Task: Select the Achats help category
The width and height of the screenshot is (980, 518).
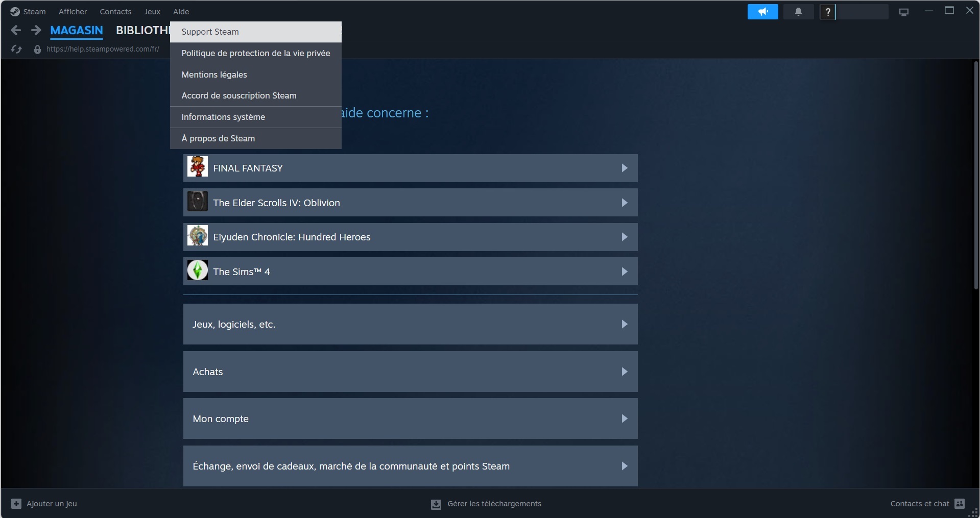Action: (411, 372)
